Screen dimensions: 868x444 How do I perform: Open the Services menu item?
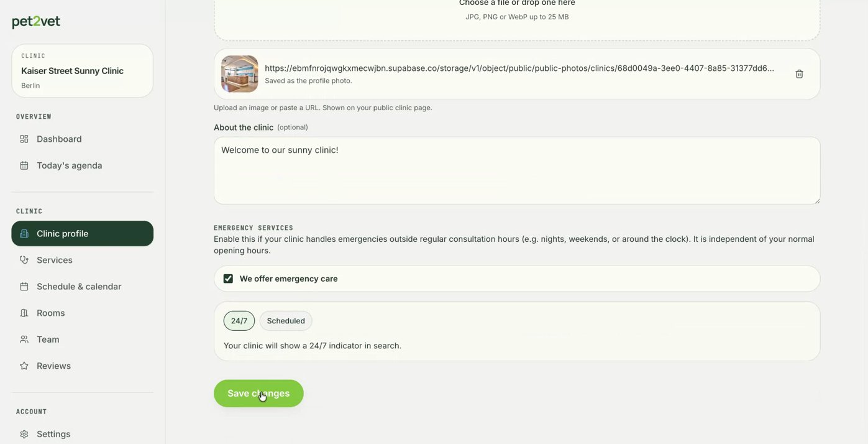click(x=83, y=260)
